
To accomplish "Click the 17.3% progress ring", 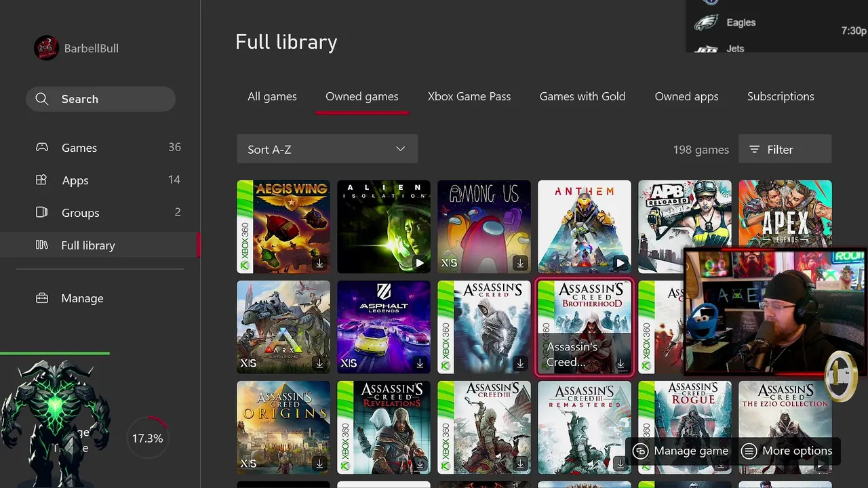I will [x=147, y=439].
